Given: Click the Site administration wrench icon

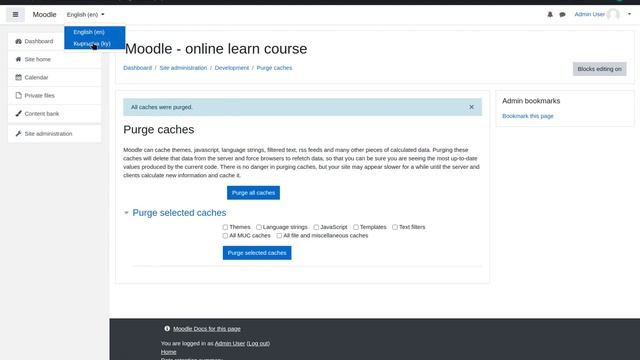Looking at the screenshot, I should click(18, 133).
